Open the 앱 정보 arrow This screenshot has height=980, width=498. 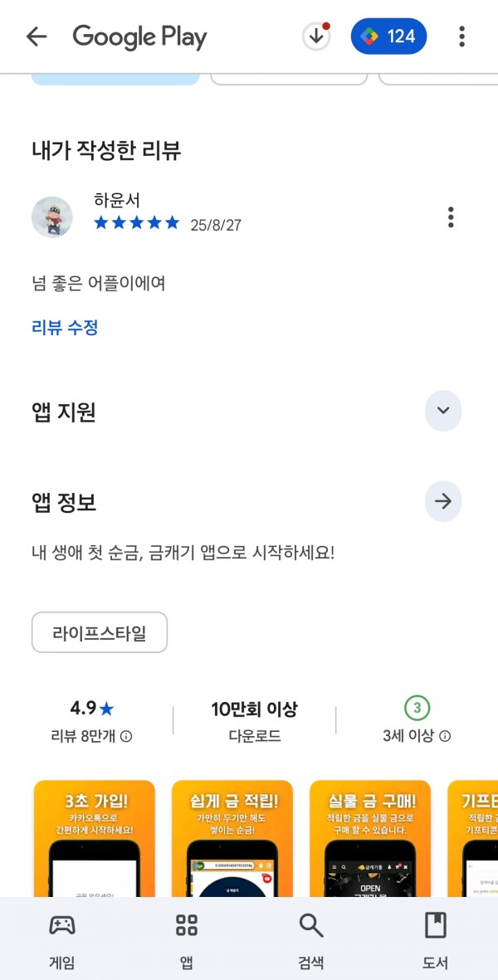[x=443, y=501]
